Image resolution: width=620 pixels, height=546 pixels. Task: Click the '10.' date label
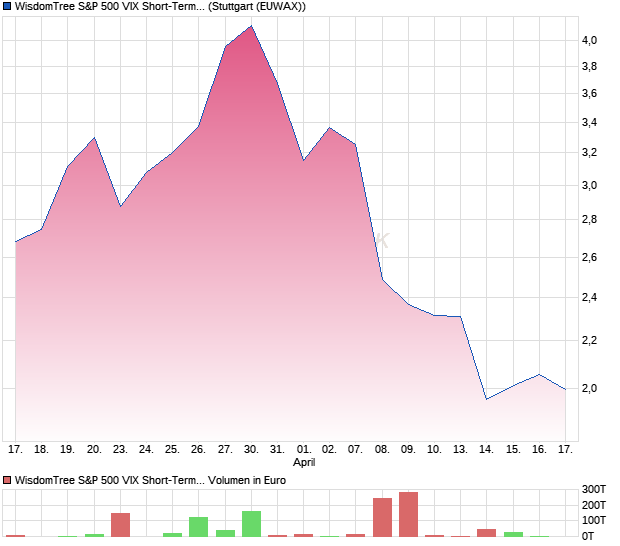pos(434,449)
